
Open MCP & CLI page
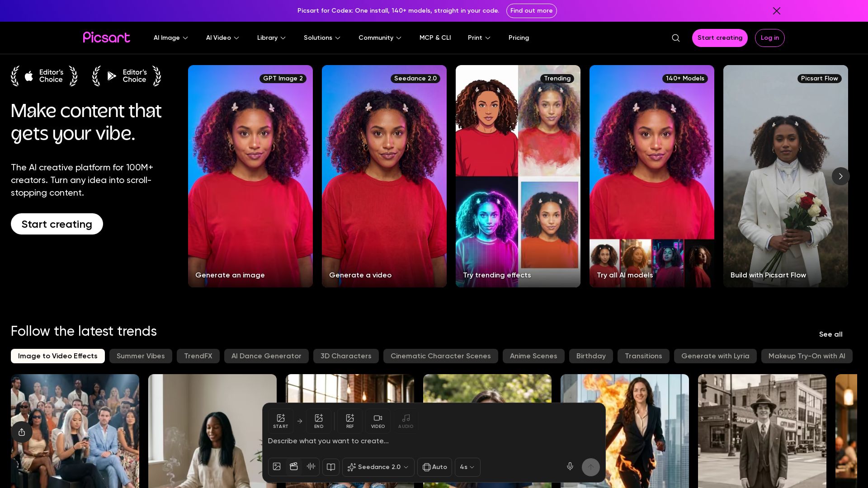(x=435, y=38)
